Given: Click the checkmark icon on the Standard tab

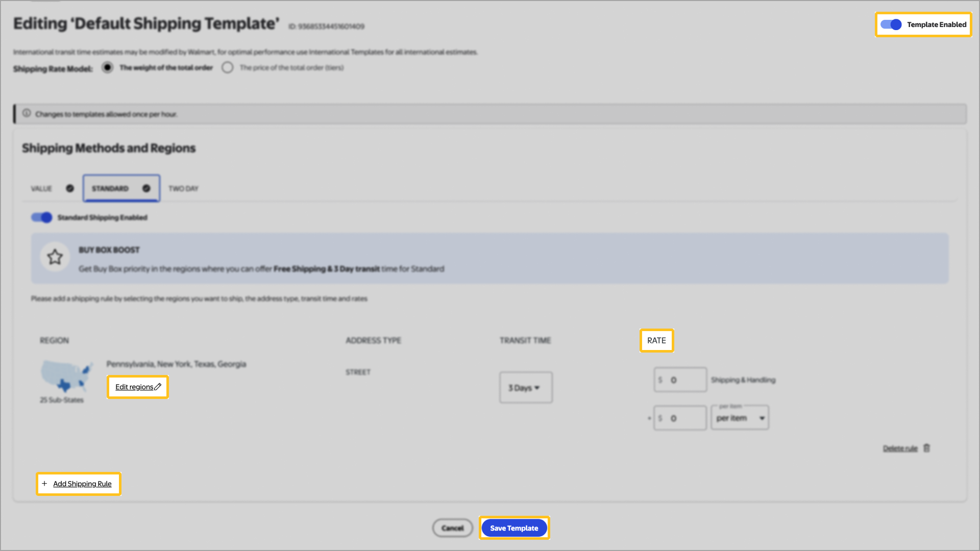Looking at the screenshot, I should 146,188.
